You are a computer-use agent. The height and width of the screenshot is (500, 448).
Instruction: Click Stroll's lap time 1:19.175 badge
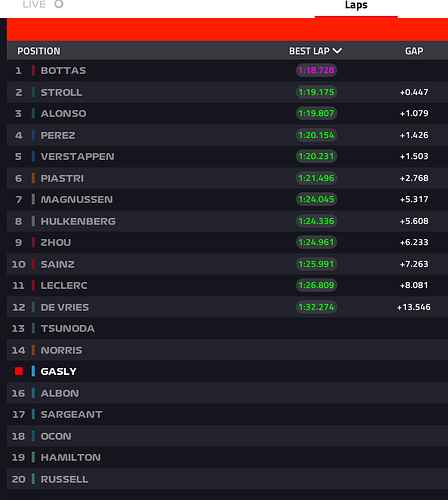tap(316, 92)
